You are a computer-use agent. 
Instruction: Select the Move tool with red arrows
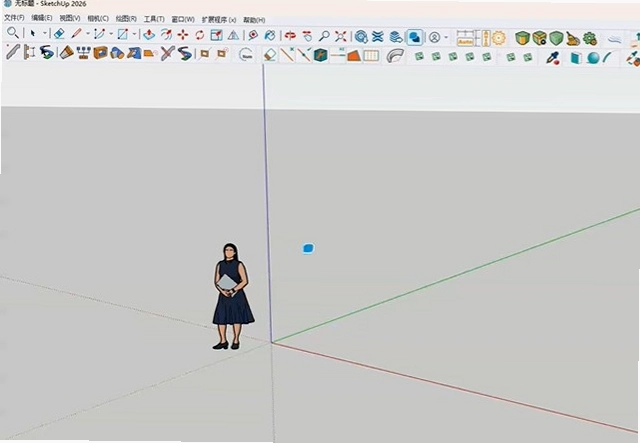(183, 35)
